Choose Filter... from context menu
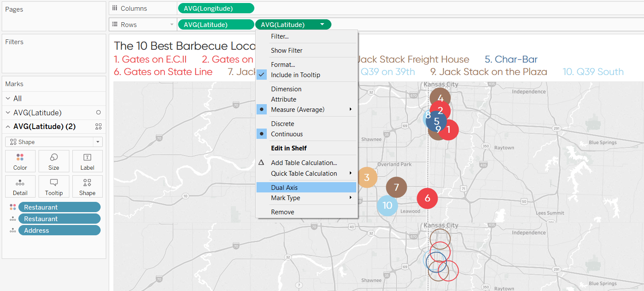 307,36
